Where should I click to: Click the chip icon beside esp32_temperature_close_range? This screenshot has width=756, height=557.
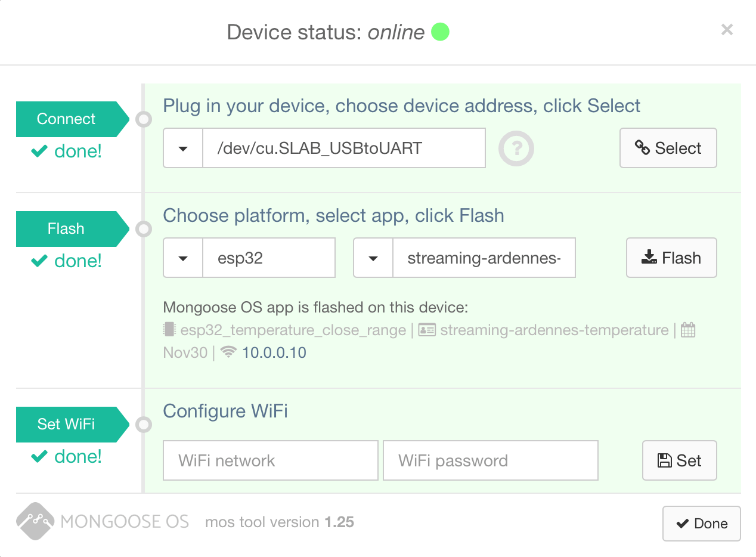coord(170,330)
